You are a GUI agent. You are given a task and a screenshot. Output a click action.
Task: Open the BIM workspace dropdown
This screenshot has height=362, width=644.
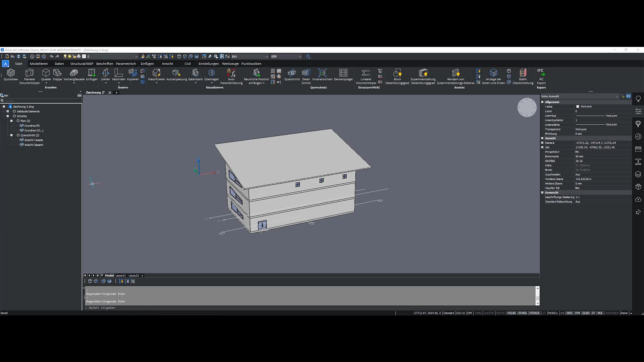pos(286,56)
